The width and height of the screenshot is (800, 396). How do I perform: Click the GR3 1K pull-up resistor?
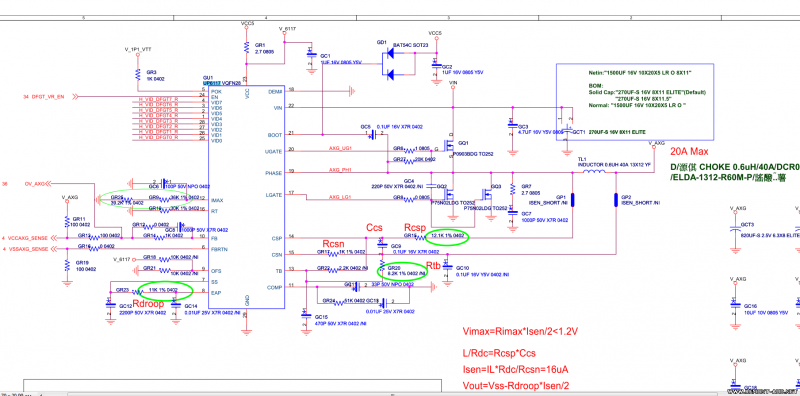(137, 75)
